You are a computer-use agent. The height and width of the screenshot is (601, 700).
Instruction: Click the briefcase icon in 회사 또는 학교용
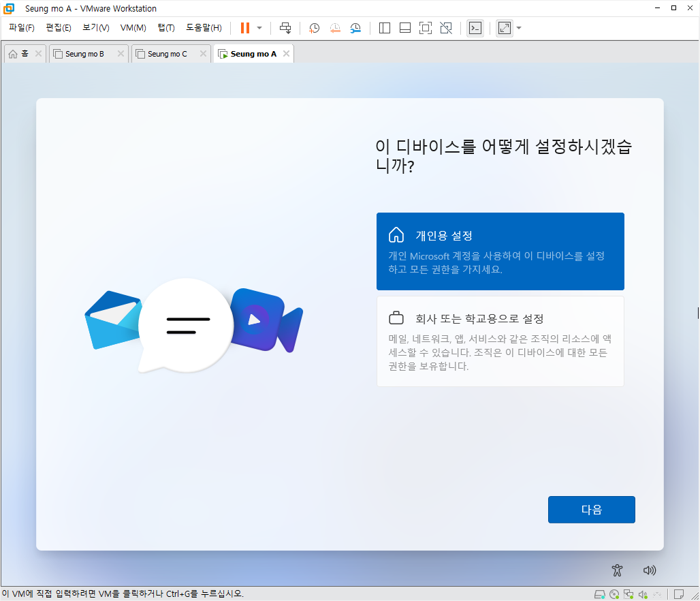pos(396,318)
